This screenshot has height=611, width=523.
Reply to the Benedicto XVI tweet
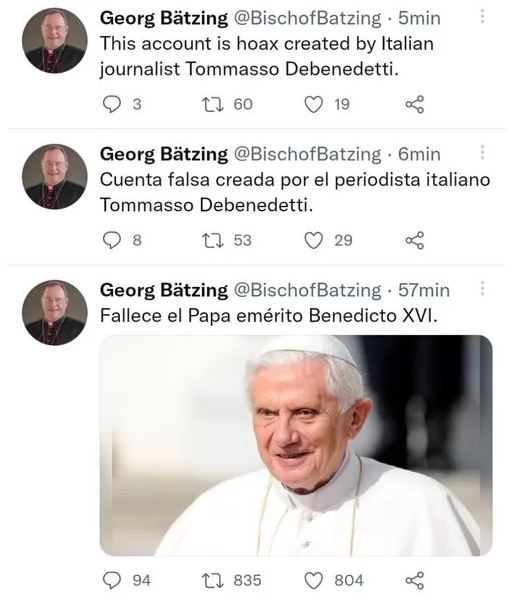pos(112,581)
